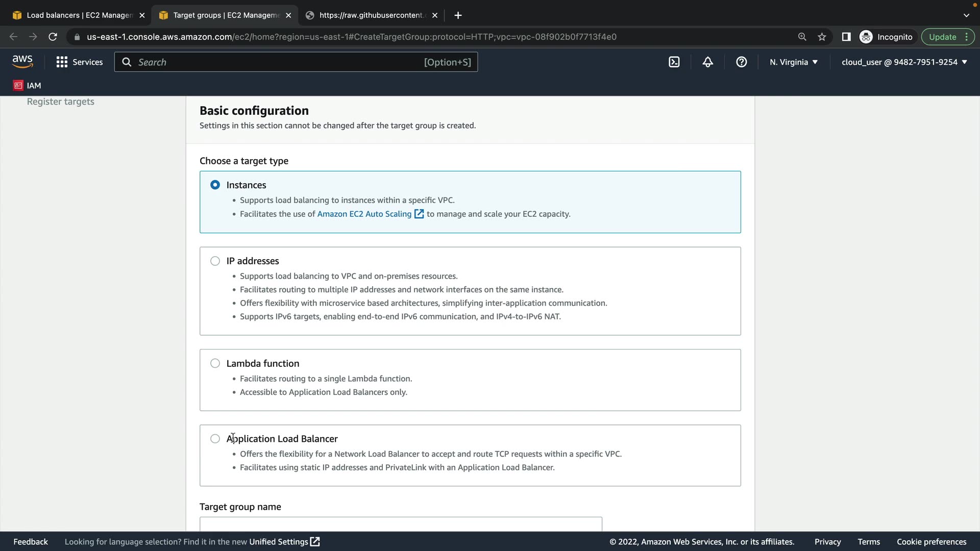
Task: Switch to raw.githubusercontent browser tab
Action: click(372, 15)
